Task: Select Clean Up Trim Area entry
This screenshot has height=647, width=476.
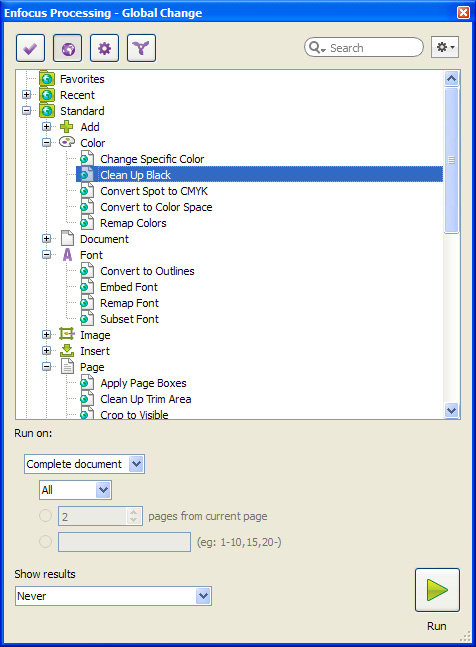Action: click(146, 399)
